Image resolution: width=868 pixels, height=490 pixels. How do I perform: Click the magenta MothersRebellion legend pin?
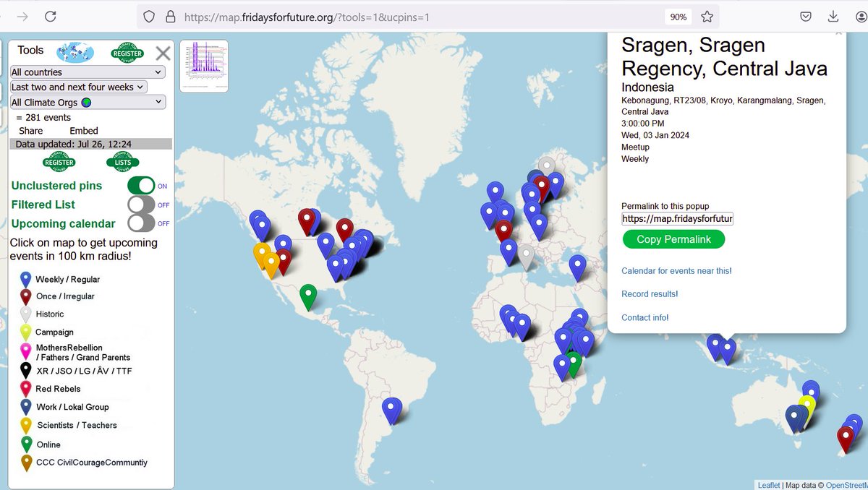tap(26, 352)
